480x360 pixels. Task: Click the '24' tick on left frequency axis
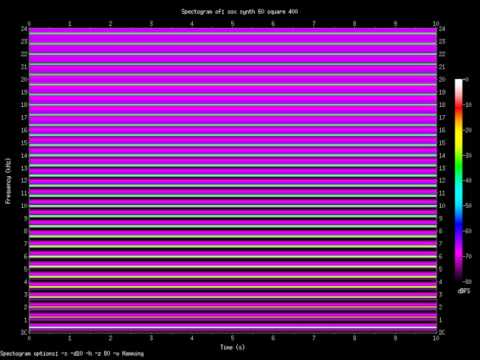pyautogui.click(x=24, y=29)
